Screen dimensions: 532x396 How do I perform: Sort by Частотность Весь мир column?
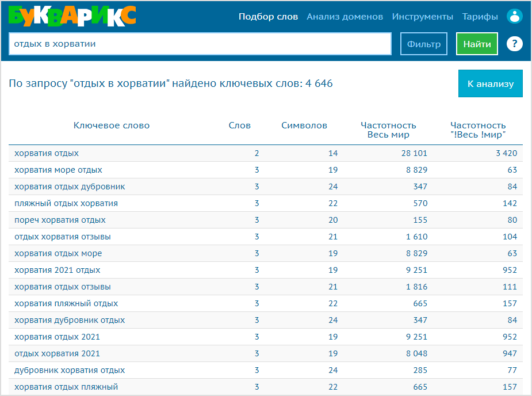pos(388,130)
